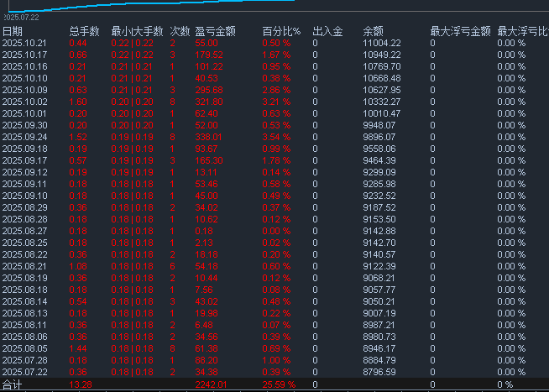Viewport: 549px width, 392px height.
Task: Click the 2025.08.21 date entry
Action: (24, 266)
